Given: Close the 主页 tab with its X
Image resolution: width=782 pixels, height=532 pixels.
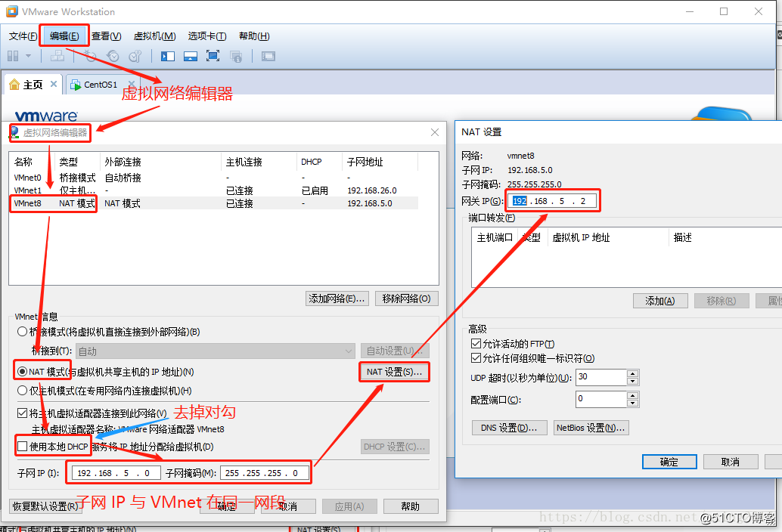Looking at the screenshot, I should [54, 84].
